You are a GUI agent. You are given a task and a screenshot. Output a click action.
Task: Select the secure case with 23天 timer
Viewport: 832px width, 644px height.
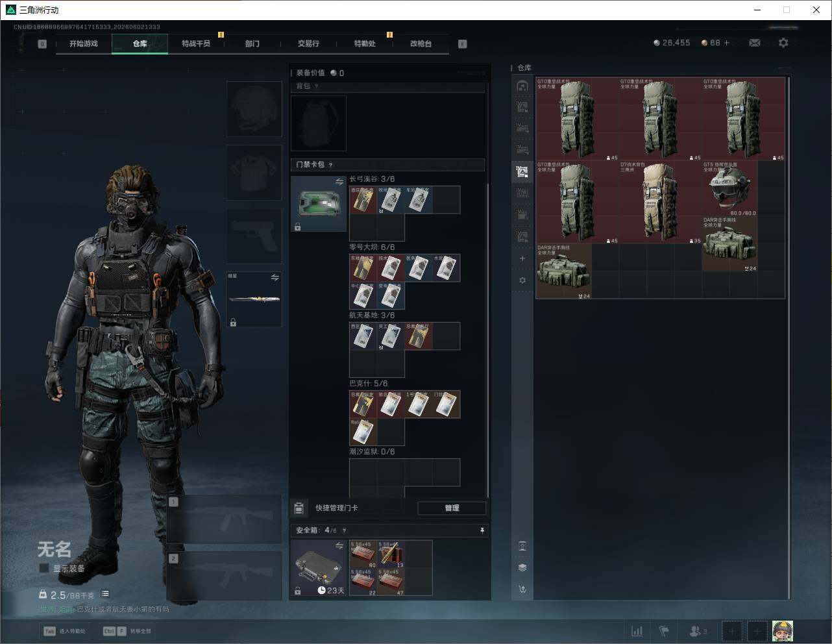click(x=319, y=568)
